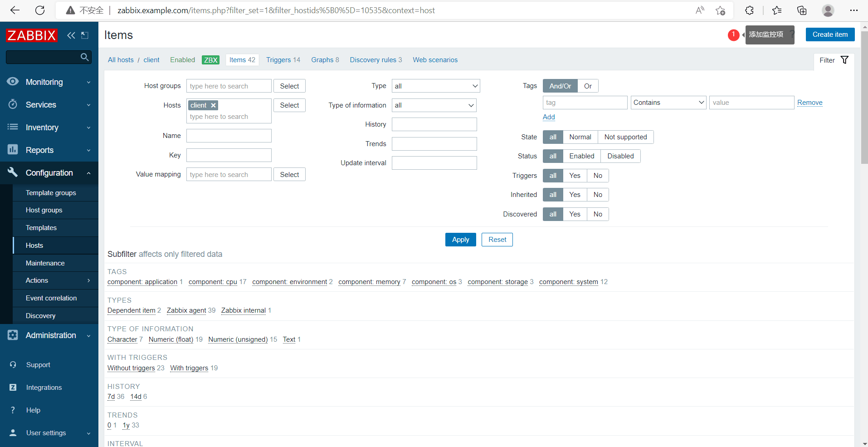Remove the client host tag
This screenshot has width=868, height=447.
tap(213, 105)
